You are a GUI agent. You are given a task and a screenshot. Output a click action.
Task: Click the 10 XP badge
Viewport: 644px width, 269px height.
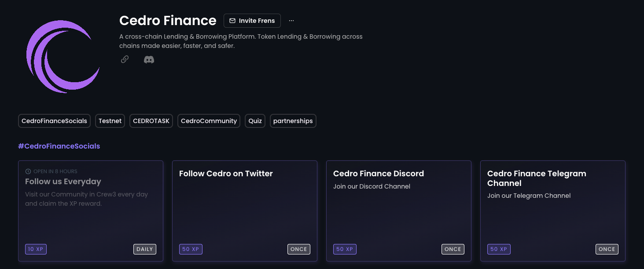[36, 249]
